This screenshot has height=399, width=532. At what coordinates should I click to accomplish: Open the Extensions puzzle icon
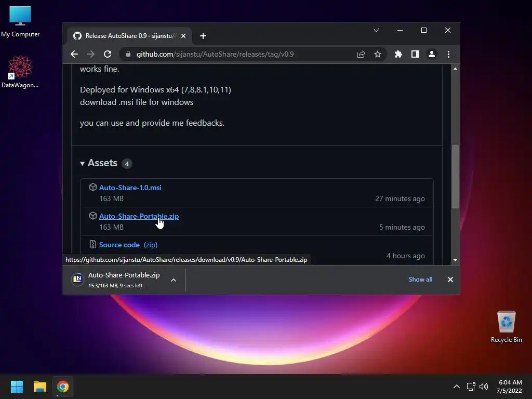[x=398, y=54]
